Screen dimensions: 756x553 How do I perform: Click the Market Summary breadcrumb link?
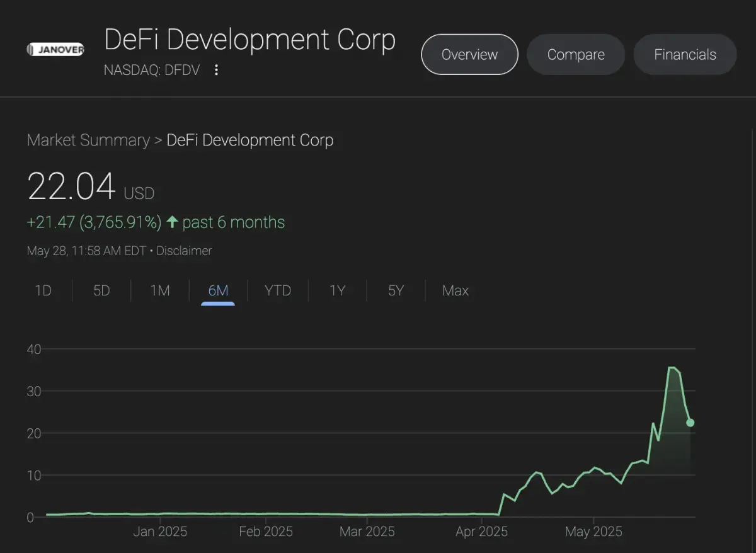click(x=88, y=140)
